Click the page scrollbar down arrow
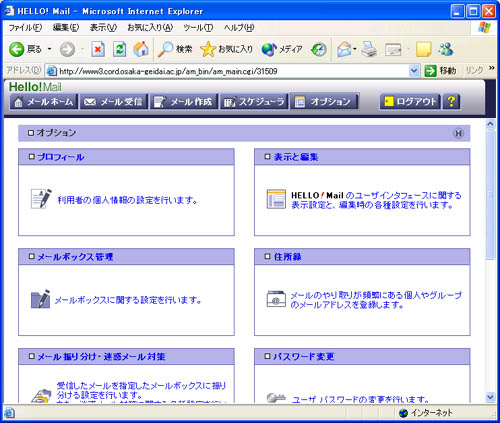This screenshot has width=500, height=423. pyautogui.click(x=490, y=397)
